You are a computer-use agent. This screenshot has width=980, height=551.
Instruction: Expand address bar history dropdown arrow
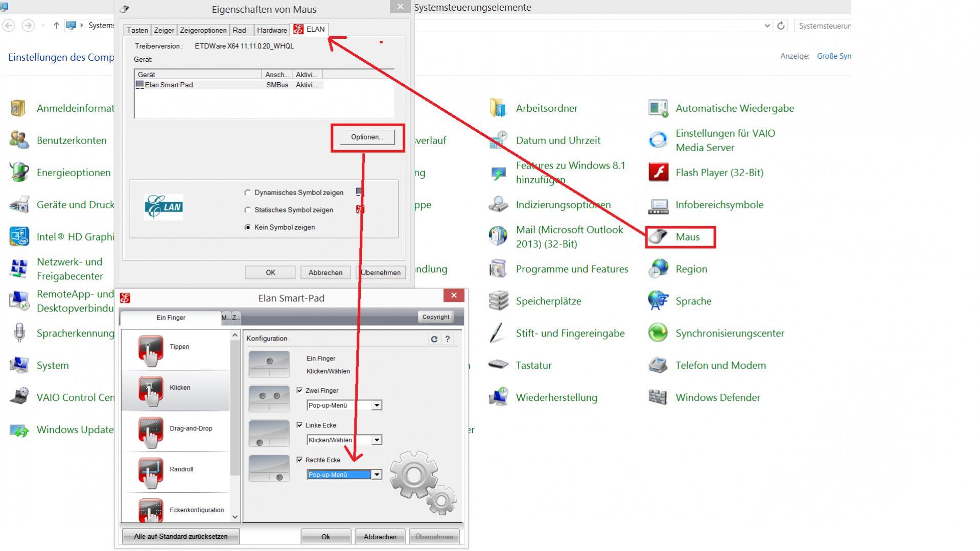click(767, 26)
